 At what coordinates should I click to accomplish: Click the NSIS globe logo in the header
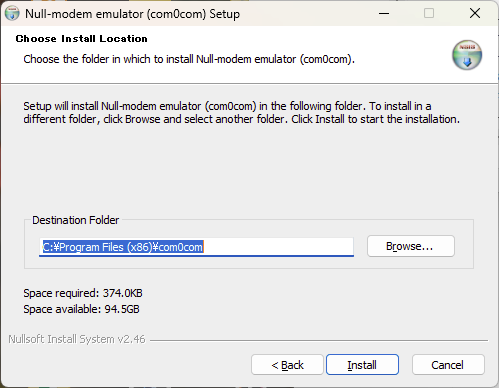[467, 55]
